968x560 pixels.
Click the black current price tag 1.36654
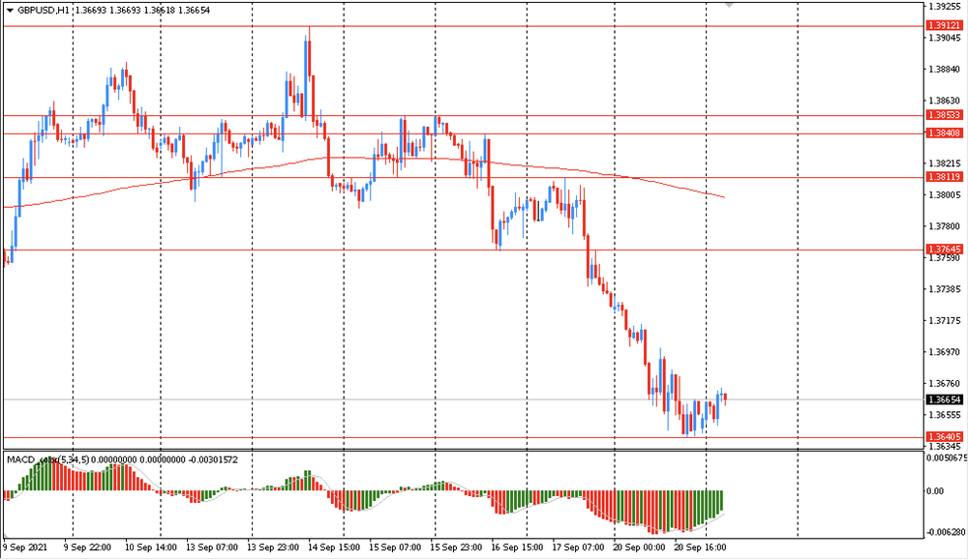945,399
